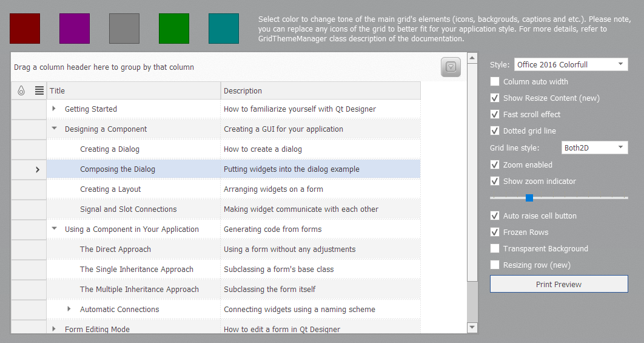Open the Grid line style dropdown Both2D
This screenshot has width=644, height=343.
[x=594, y=148]
